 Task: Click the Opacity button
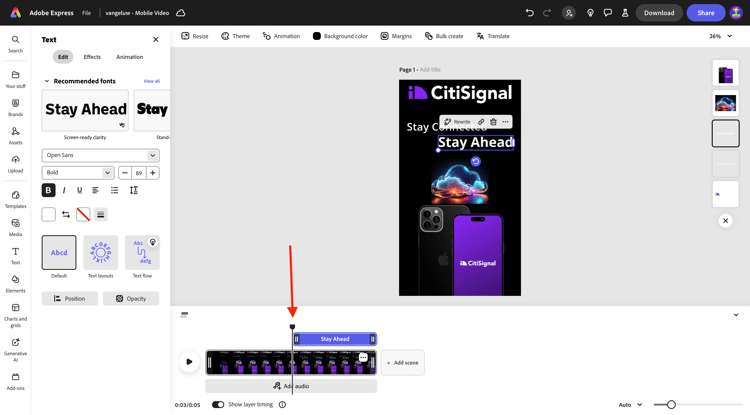(131, 298)
